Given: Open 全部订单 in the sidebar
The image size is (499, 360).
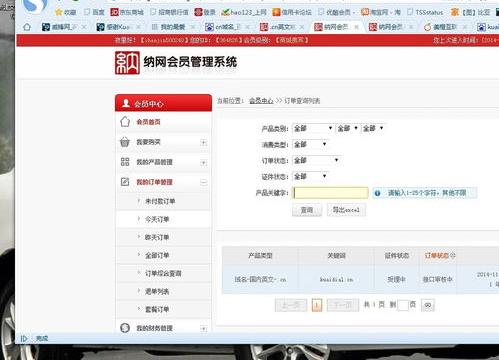Looking at the screenshot, I should pos(157,255).
